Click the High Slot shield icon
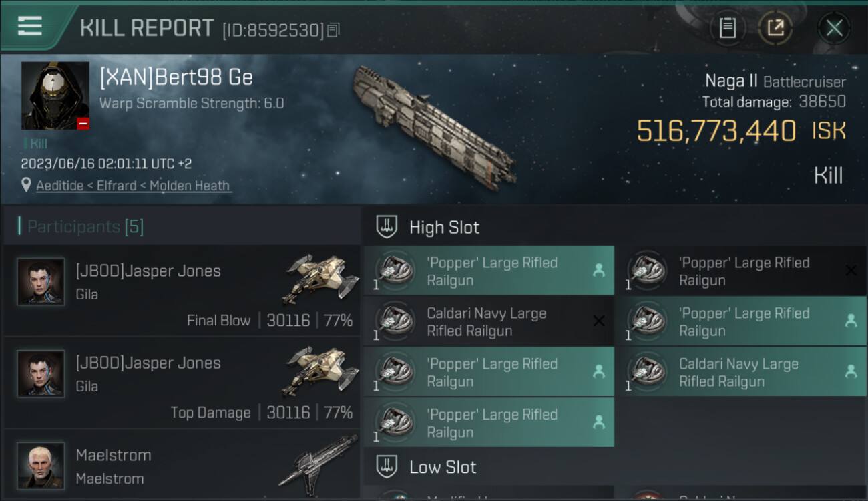Viewport: 868px width, 501px height. (387, 227)
